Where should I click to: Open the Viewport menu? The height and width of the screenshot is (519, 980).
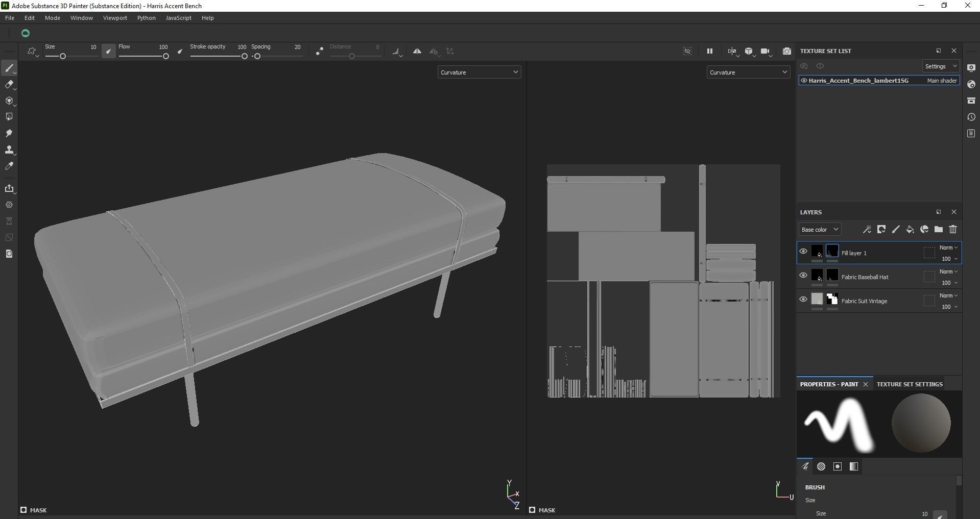[115, 18]
